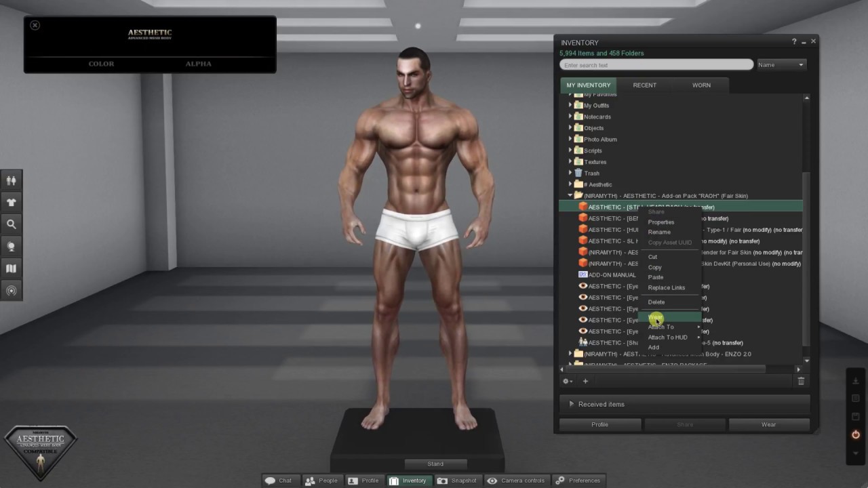Viewport: 868px width, 488px height.
Task: Click the inventory search text field
Action: point(656,65)
